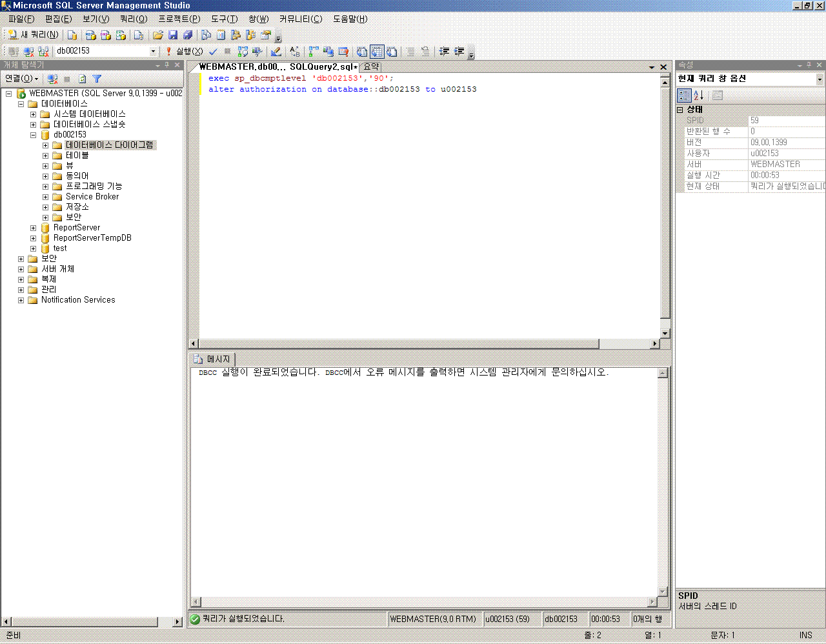The image size is (826, 644).
Task: Click the 실행(X) execute button
Action: coord(185,51)
